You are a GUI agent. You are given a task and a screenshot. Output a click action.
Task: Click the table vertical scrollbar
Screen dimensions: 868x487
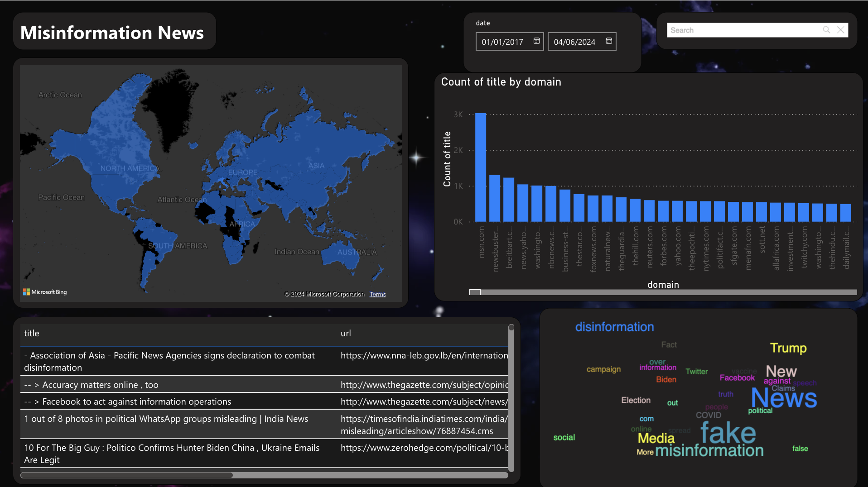pyautogui.click(x=511, y=398)
